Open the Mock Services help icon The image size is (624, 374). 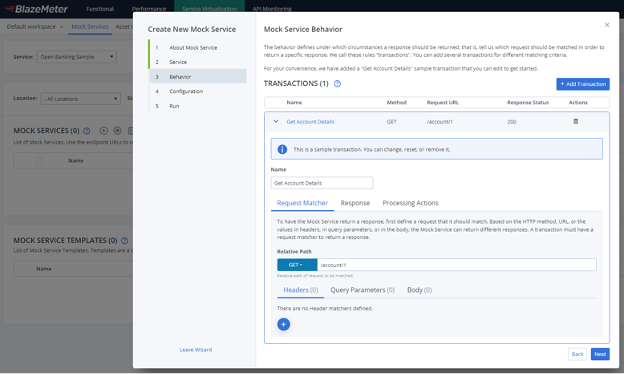tap(86, 131)
